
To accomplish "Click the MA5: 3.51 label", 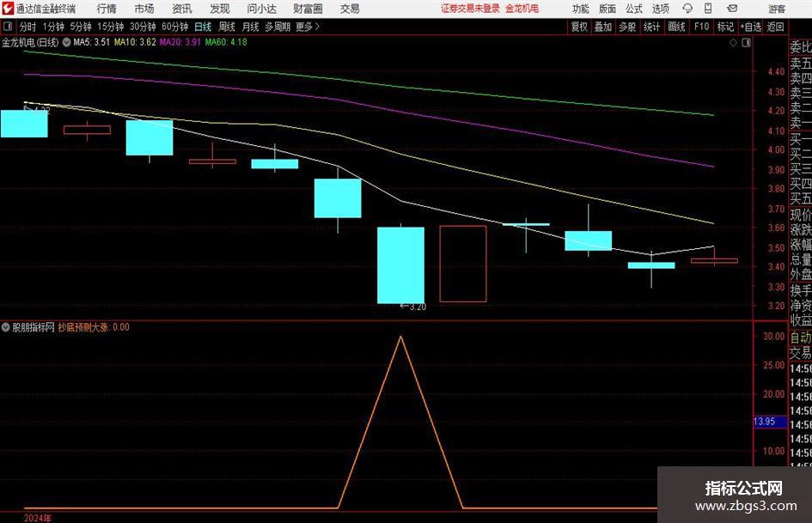I will pos(92,42).
